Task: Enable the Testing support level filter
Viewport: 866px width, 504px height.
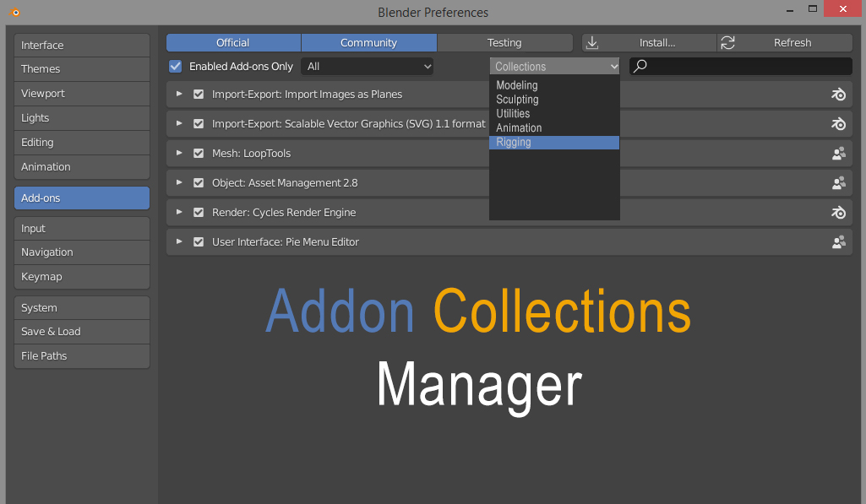Action: 504,42
